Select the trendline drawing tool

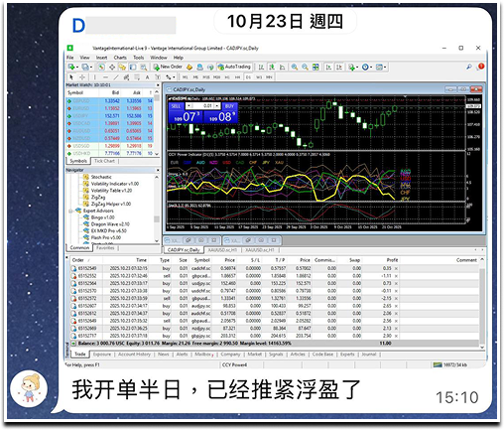coord(116,77)
